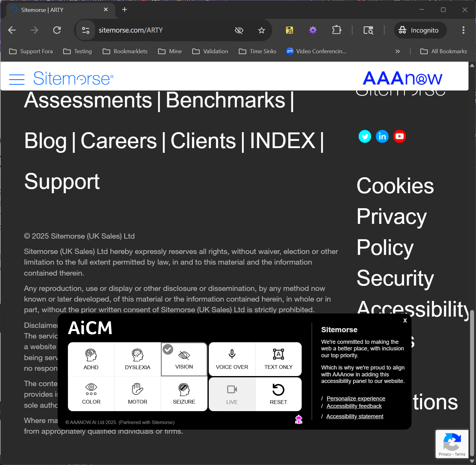Viewport: 476px width, 465px height.
Task: Close the AiCM panel with X
Action: coord(405,321)
